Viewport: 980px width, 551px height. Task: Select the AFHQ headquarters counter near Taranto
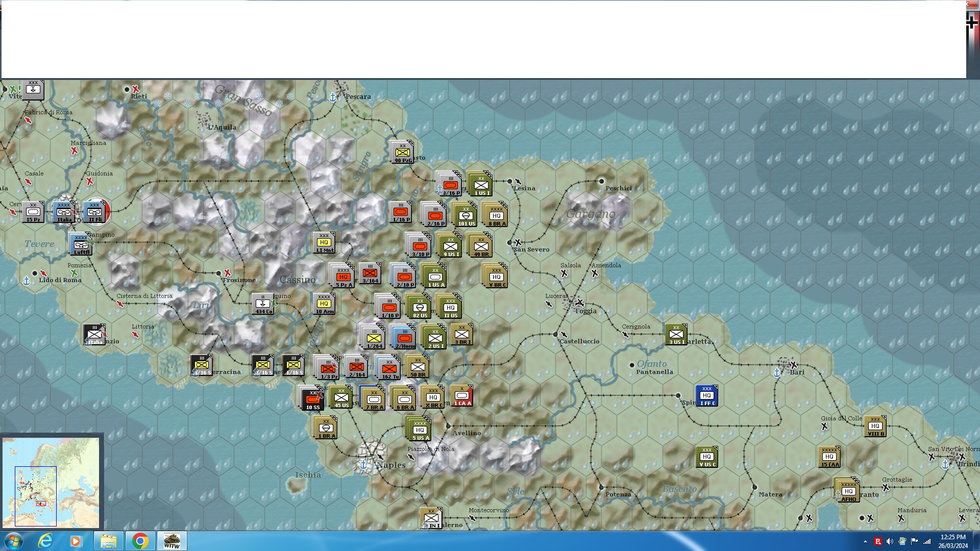848,491
